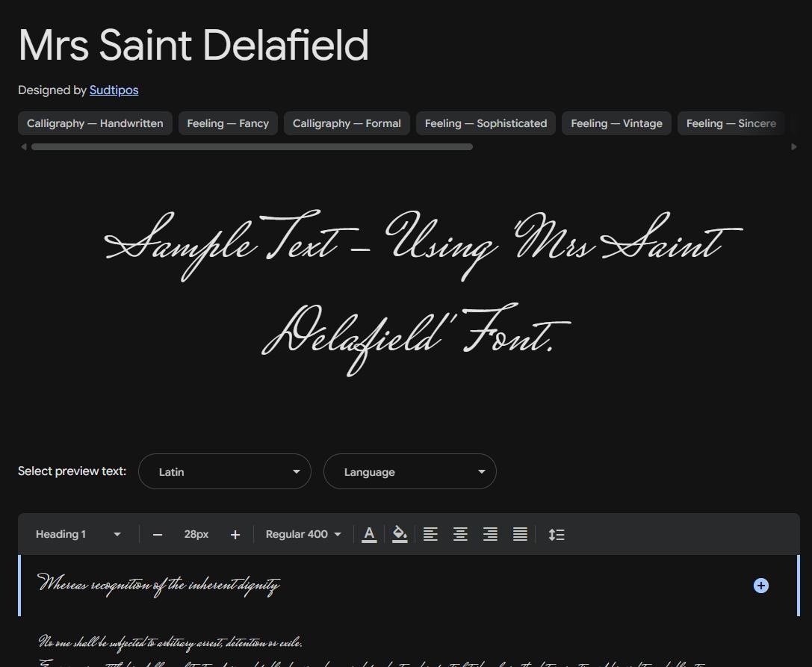Viewport: 812px width, 667px height.
Task: Open the Language dropdown
Action: tap(409, 471)
